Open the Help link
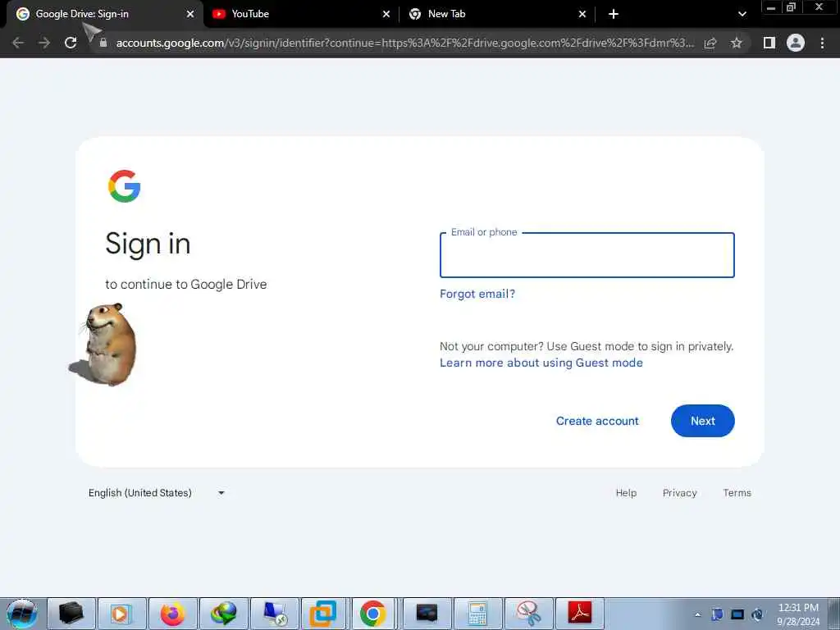Image resolution: width=840 pixels, height=630 pixels. (626, 493)
